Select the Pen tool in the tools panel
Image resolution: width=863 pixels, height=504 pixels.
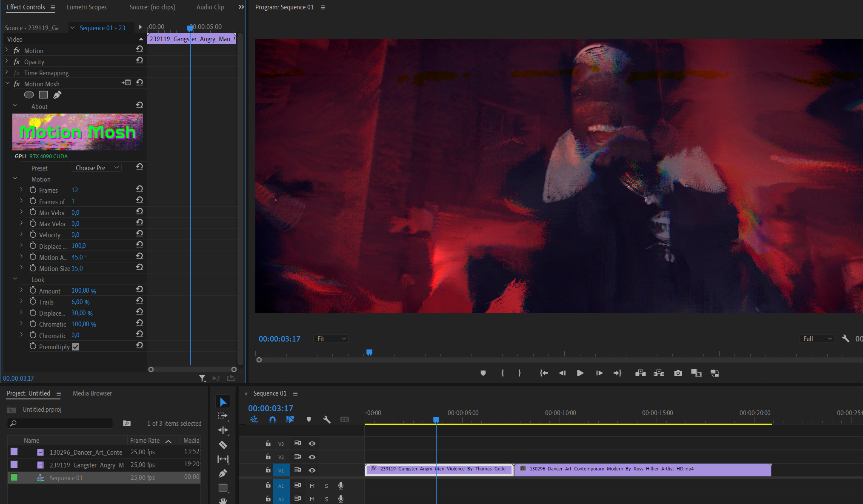point(223,473)
